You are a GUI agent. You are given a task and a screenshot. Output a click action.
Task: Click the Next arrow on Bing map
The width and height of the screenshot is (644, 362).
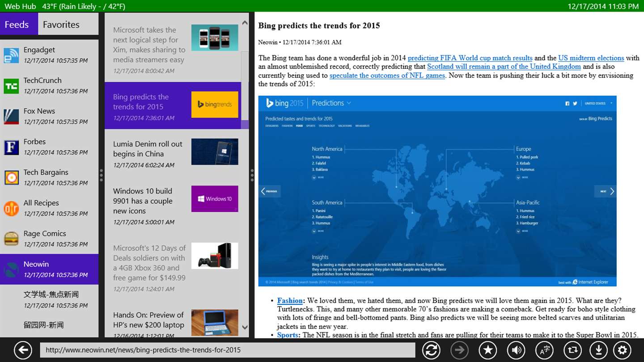point(605,191)
